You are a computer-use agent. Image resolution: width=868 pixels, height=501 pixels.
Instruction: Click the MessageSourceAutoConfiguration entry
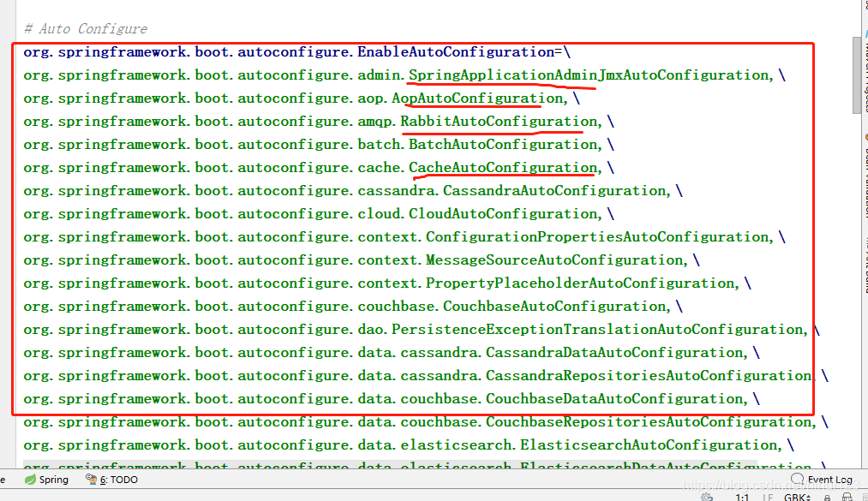point(555,261)
